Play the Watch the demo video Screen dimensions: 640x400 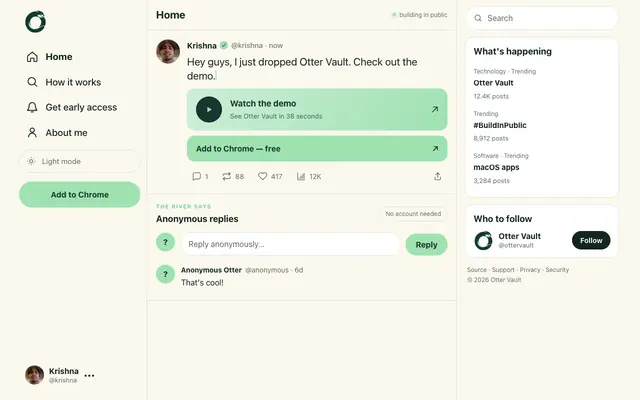pyautogui.click(x=209, y=109)
